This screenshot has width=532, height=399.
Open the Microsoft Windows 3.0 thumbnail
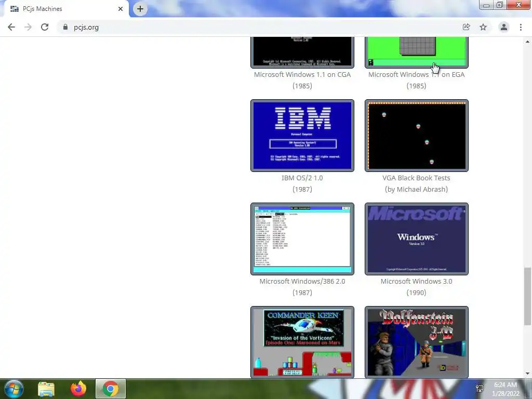416,239
